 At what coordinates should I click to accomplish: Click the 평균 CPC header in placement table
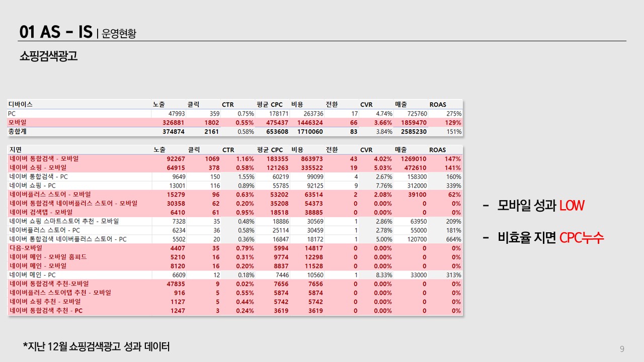click(270, 150)
